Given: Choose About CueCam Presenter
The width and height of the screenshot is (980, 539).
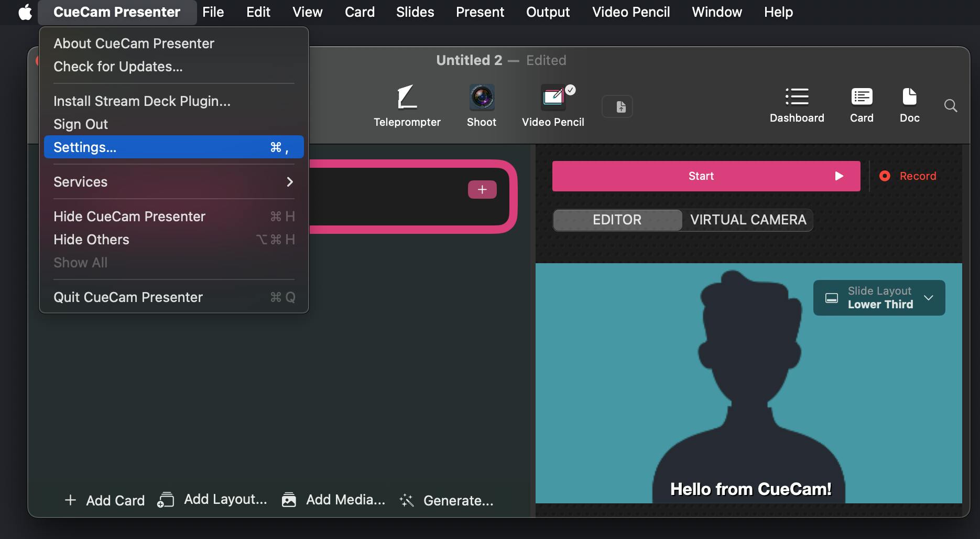Looking at the screenshot, I should pyautogui.click(x=174, y=44).
